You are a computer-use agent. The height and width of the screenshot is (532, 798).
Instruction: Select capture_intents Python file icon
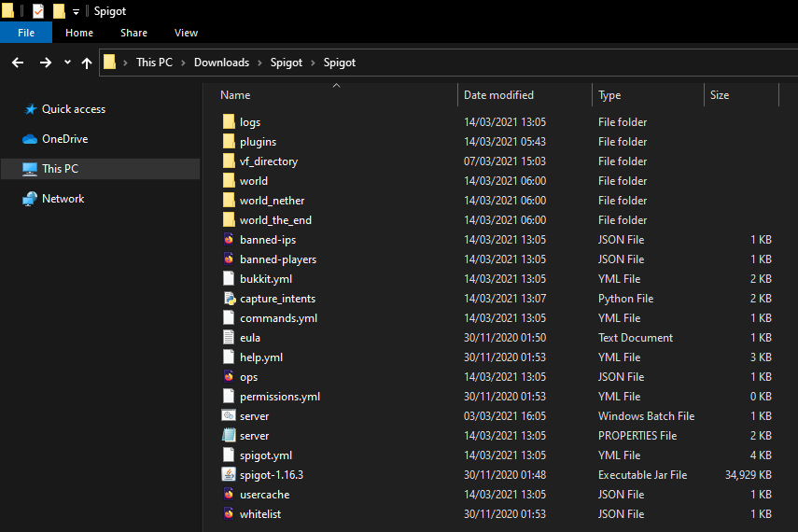229,299
